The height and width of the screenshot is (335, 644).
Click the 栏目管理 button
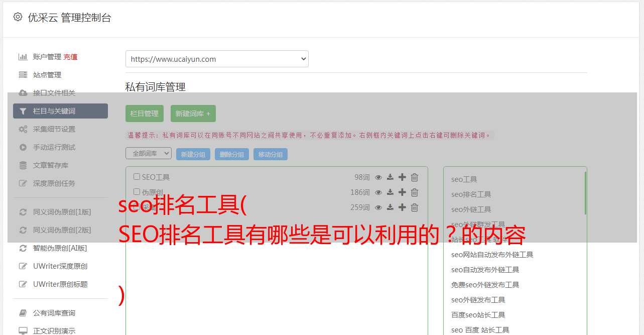[x=145, y=114]
